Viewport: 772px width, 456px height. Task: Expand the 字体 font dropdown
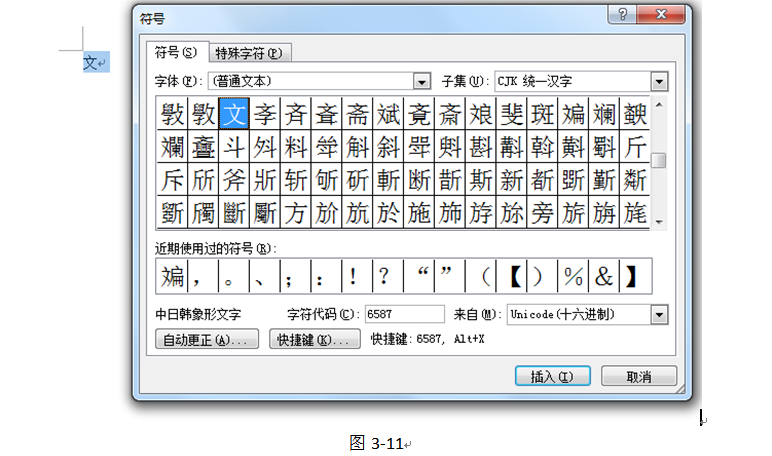422,81
